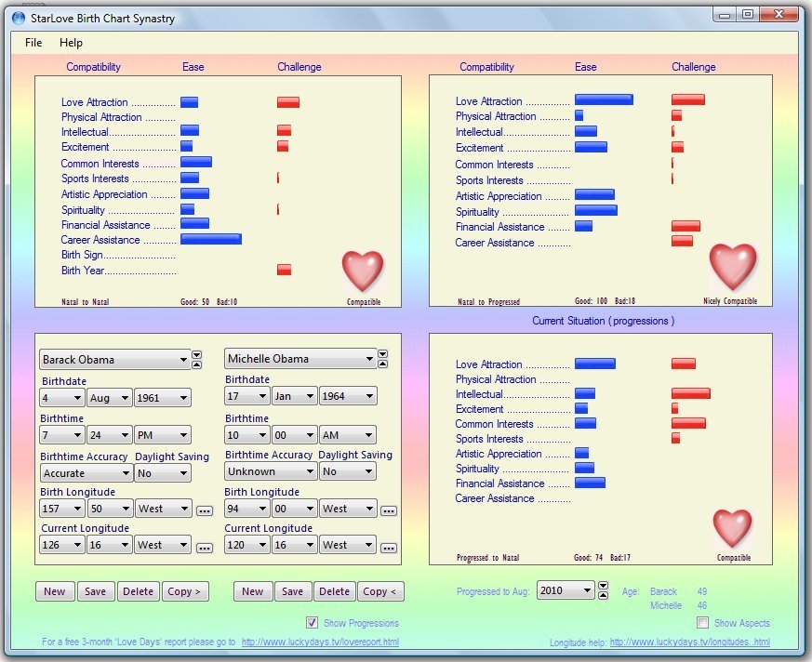Open Barack's Current Longitude lookup ellipsis button

[205, 548]
